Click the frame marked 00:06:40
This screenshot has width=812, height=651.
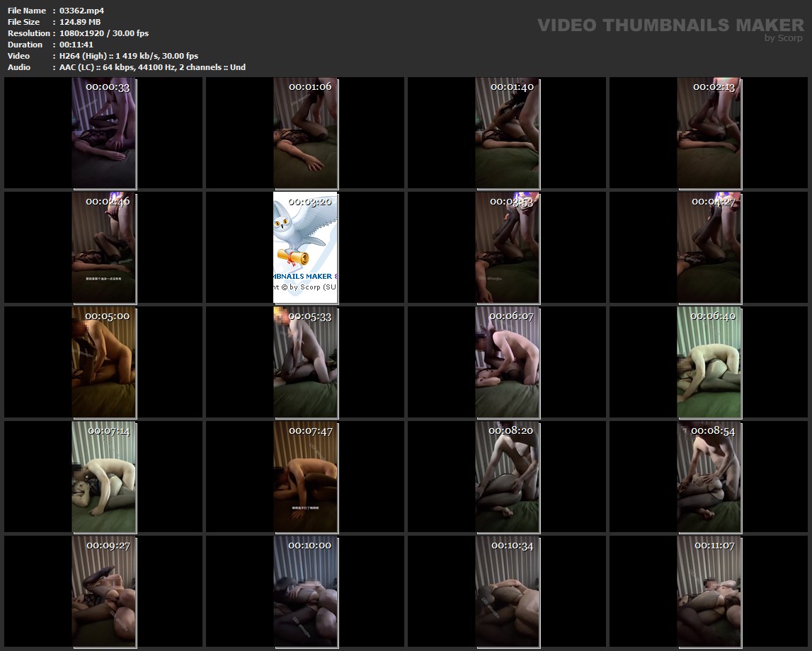tap(709, 362)
